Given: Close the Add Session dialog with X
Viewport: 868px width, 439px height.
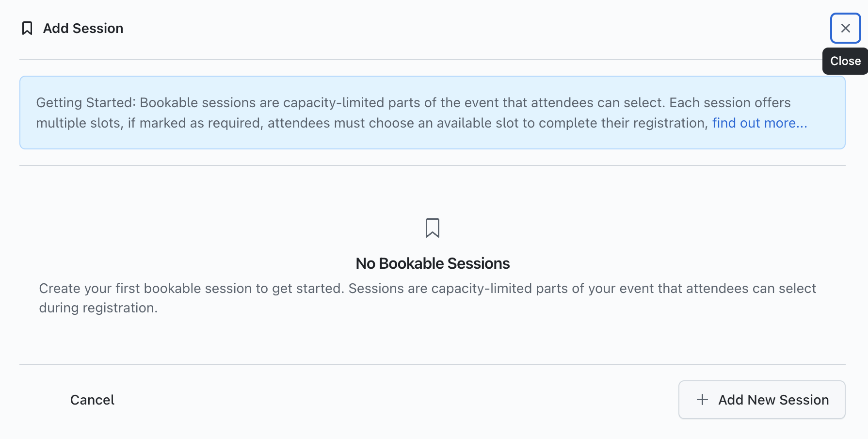Looking at the screenshot, I should [845, 28].
